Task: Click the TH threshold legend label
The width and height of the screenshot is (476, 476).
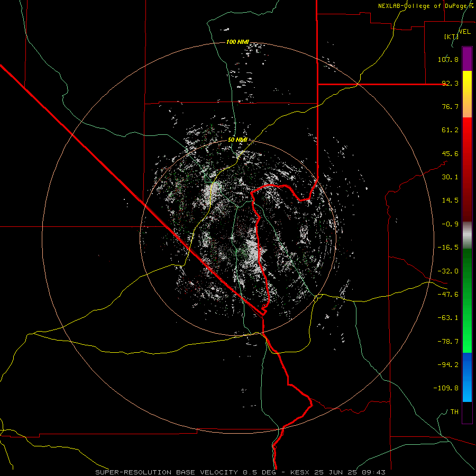Action: 454,412
